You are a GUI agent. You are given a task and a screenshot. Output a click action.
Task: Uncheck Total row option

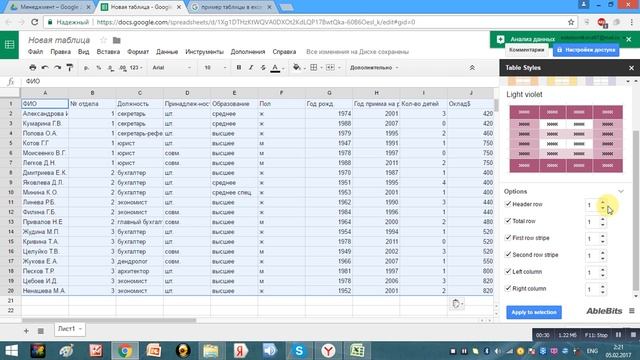point(508,221)
